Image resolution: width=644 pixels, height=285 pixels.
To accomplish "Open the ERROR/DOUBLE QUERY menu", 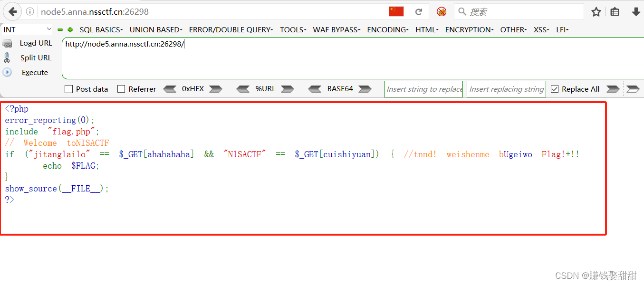I will (231, 29).
